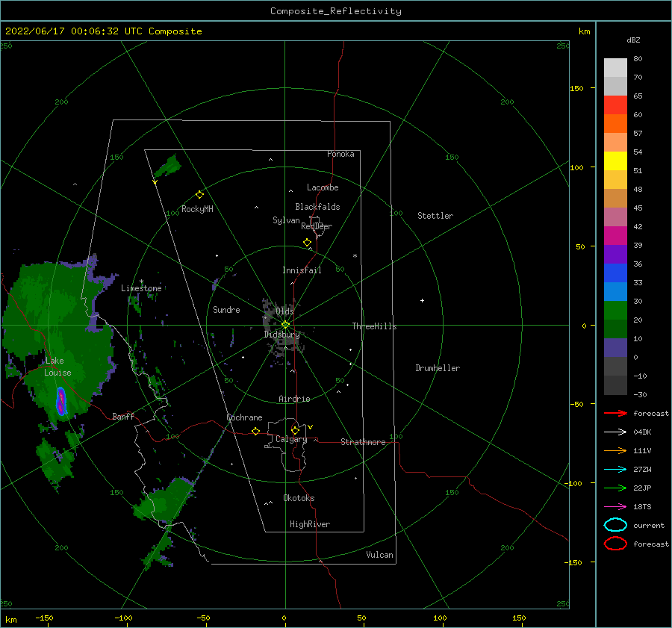
Task: Click the Banff label
Action: (x=123, y=416)
